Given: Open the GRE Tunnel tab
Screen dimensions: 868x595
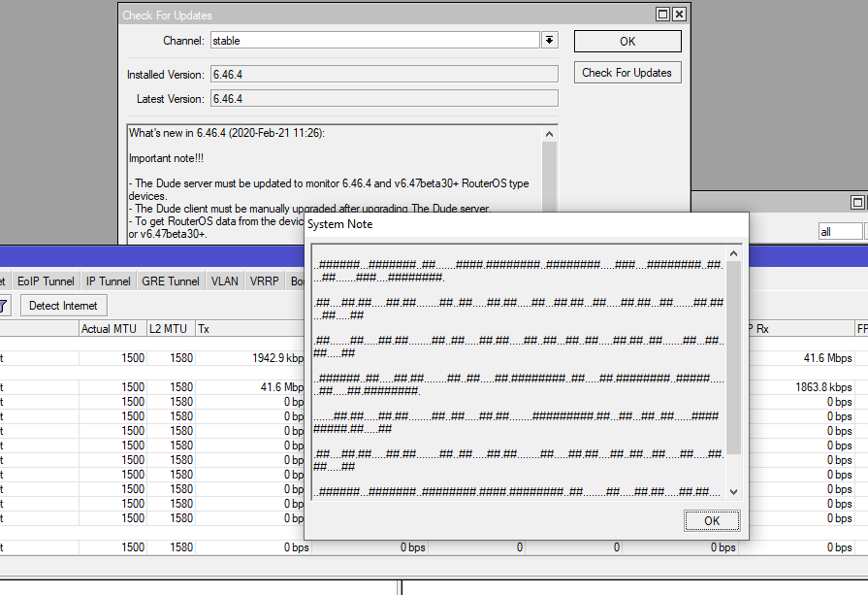Looking at the screenshot, I should [171, 281].
